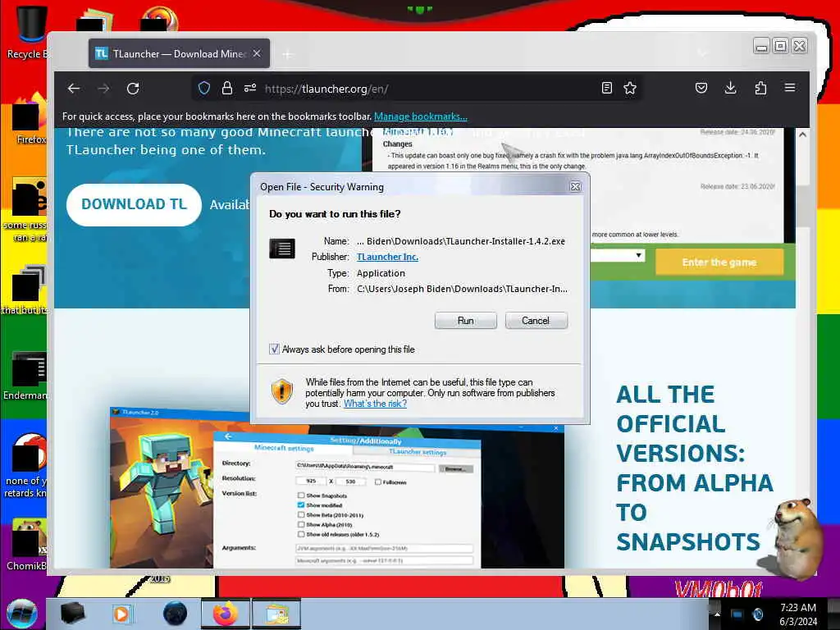The image size is (840, 630).
Task: Reload the TLauncher page
Action: [133, 89]
